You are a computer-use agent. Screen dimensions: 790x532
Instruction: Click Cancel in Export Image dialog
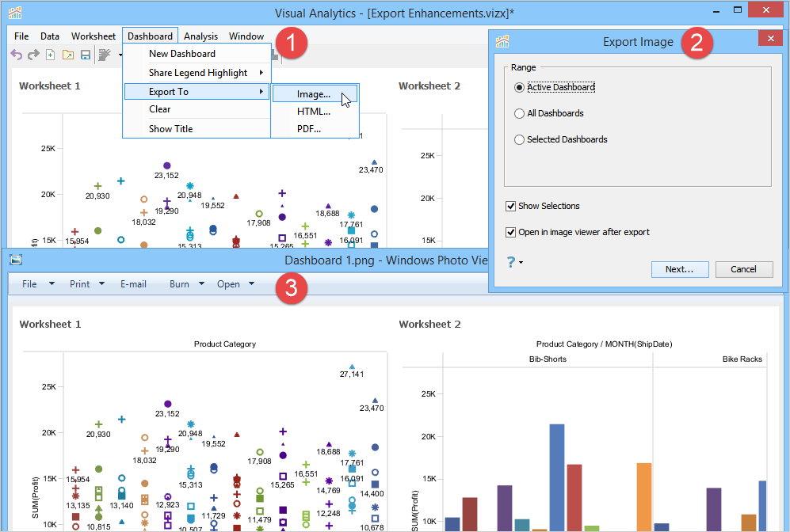coord(744,269)
